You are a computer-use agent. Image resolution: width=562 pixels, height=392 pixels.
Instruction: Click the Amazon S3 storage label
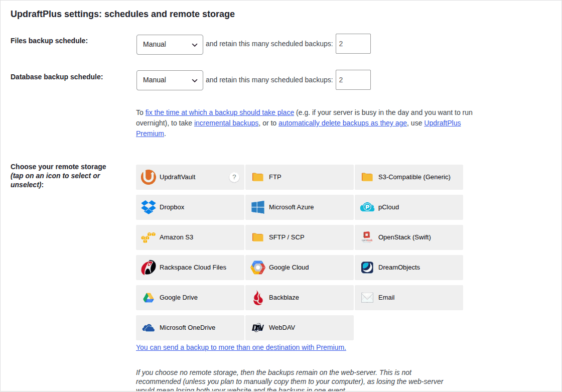point(176,237)
